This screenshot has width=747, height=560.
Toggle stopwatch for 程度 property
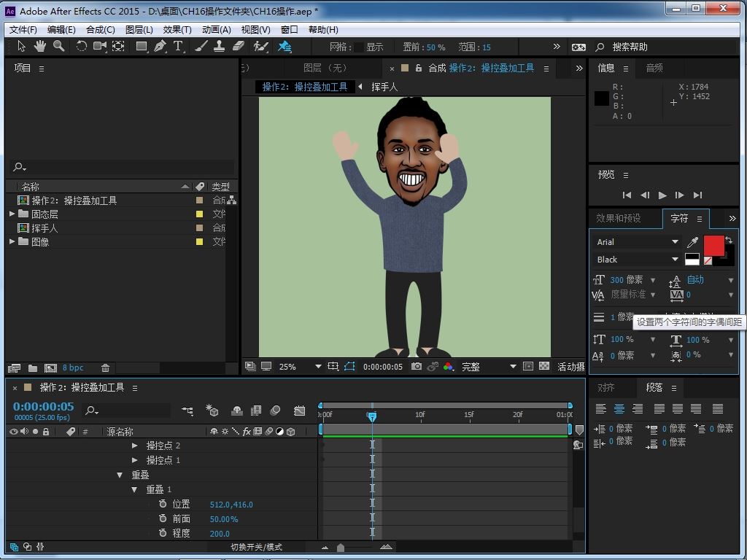[163, 534]
